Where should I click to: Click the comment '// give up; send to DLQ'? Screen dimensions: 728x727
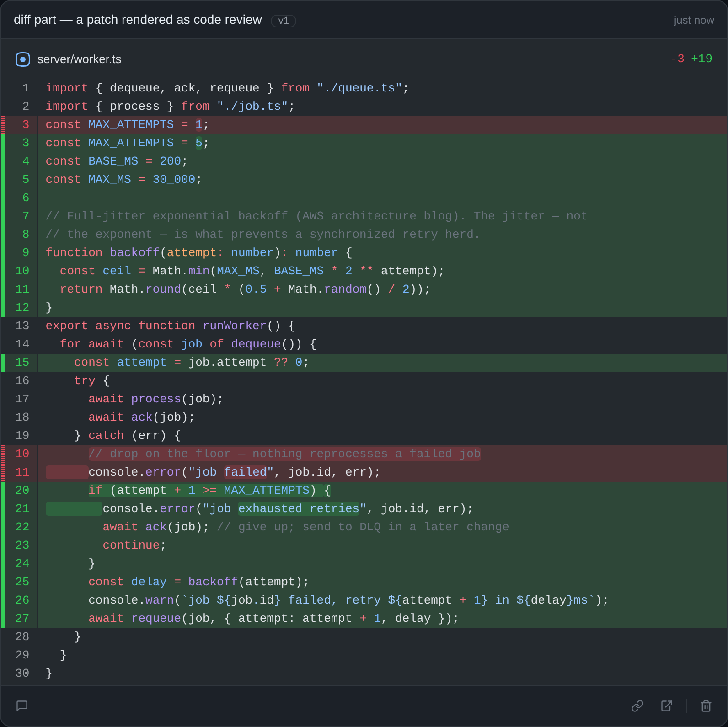pyautogui.click(x=363, y=527)
